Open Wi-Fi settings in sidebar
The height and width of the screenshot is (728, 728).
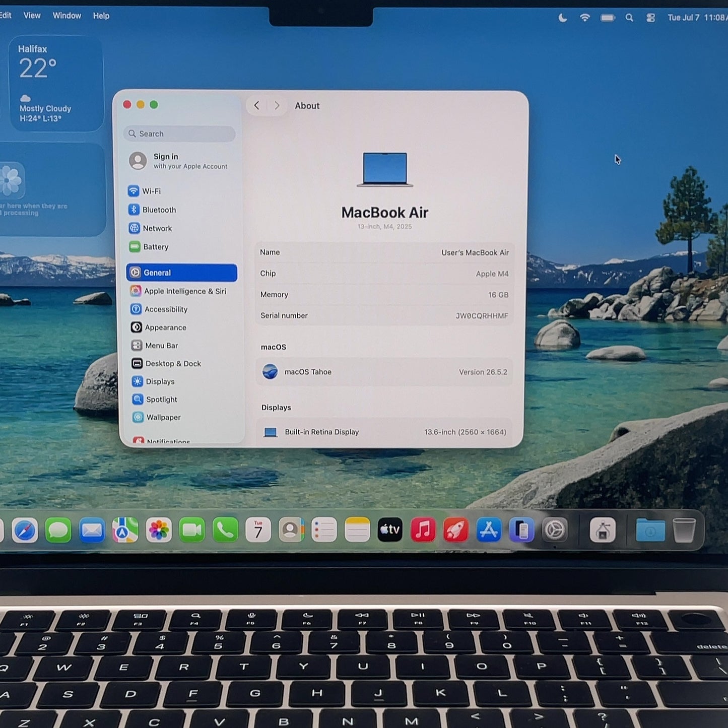click(x=145, y=191)
